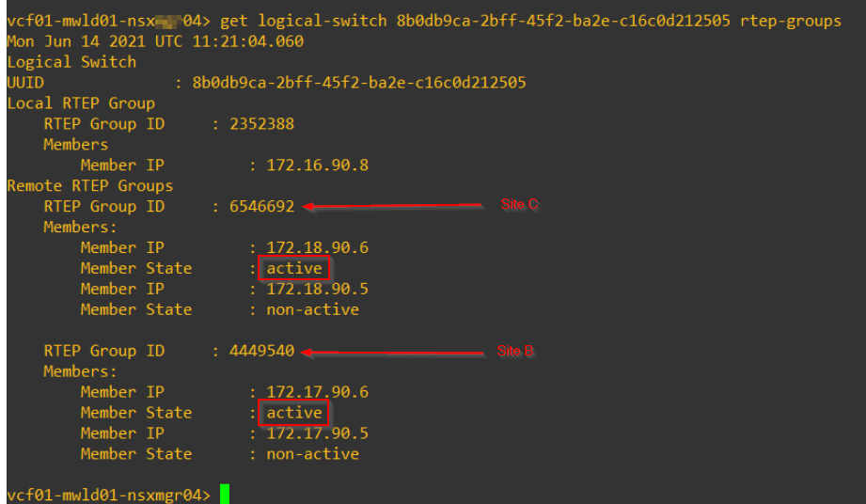The image size is (866, 504).
Task: Click the UUID value on the UUID line
Action: pyautogui.click(x=359, y=83)
